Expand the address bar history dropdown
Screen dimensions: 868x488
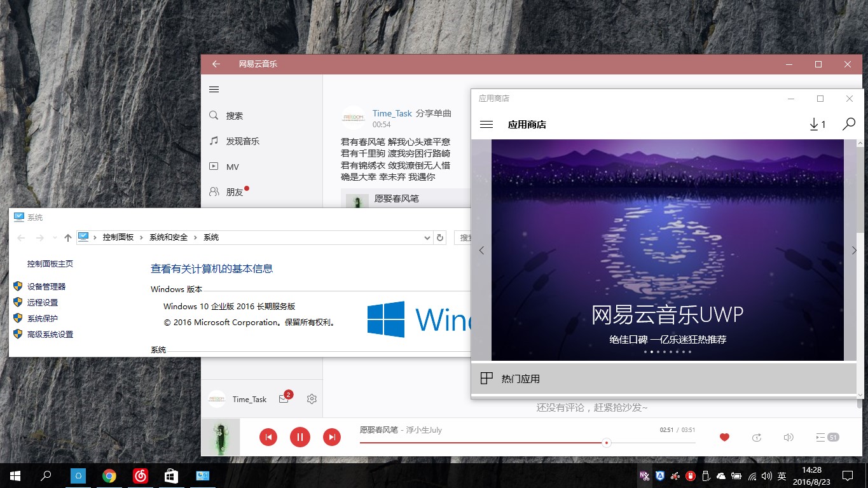427,237
